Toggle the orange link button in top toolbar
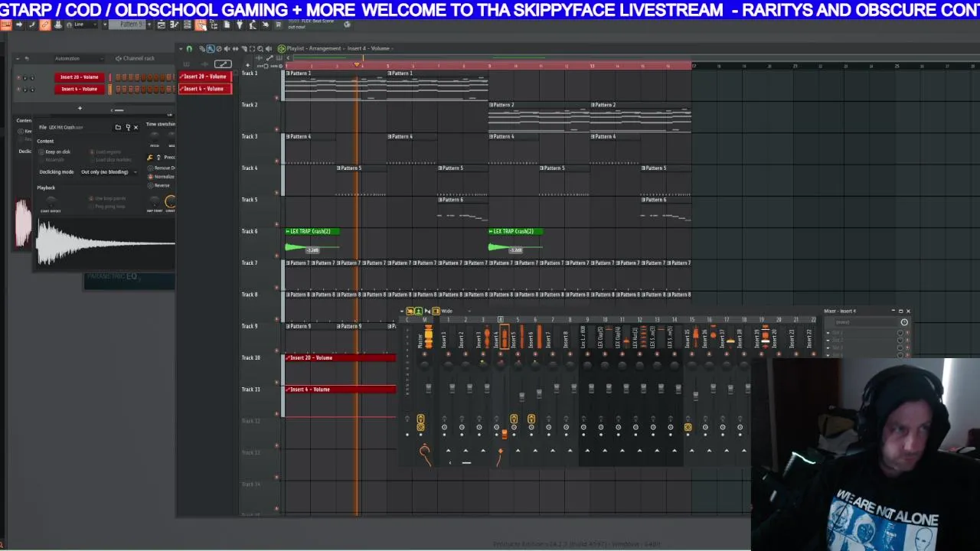Image resolution: width=980 pixels, height=551 pixels. pos(45,24)
